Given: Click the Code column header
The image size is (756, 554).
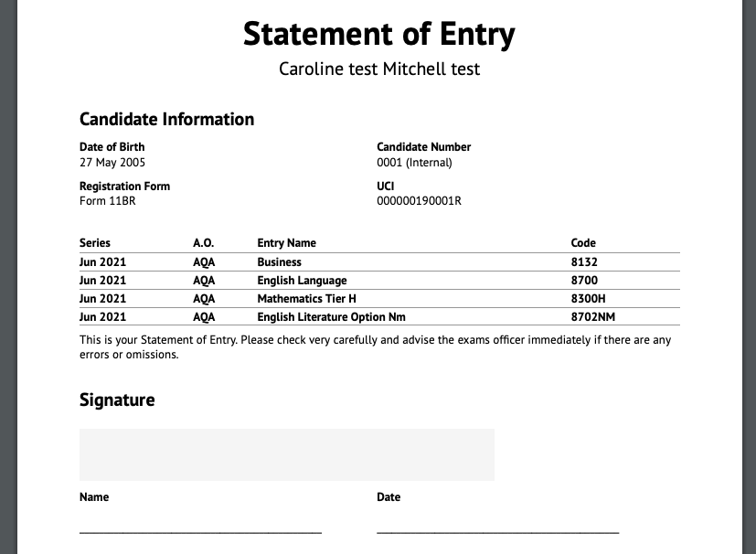Looking at the screenshot, I should point(583,243).
